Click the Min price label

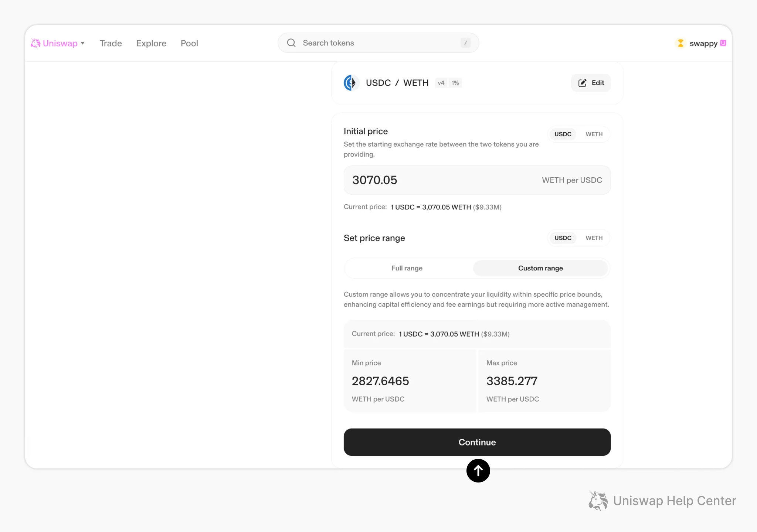coord(366,363)
